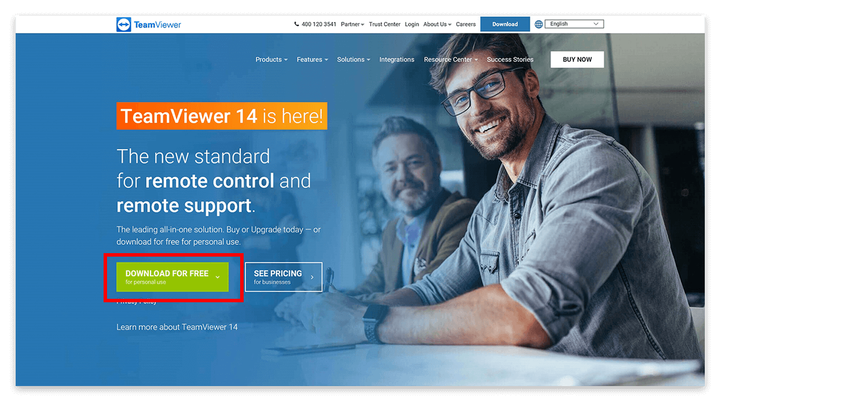Screen dimensions: 868x404
Task: Open the Solutions menu
Action: [x=354, y=60]
